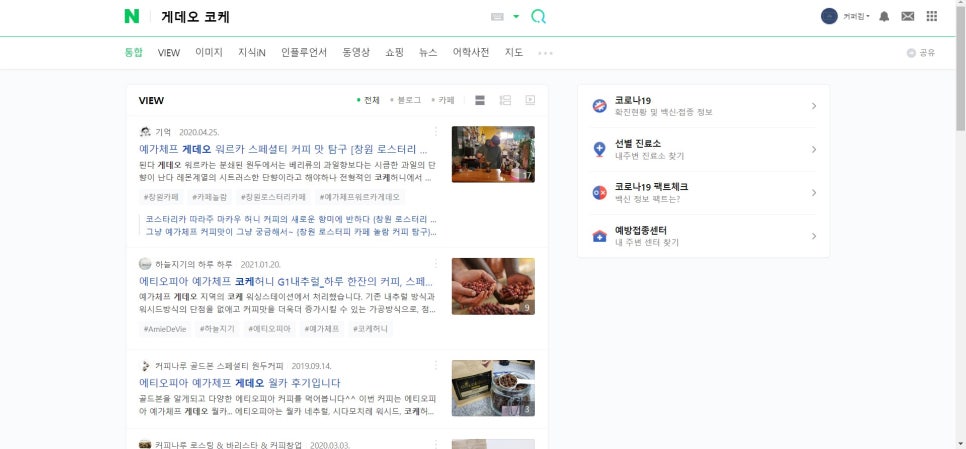Click the 공유 share button
This screenshot has width=966, height=449.
click(x=921, y=53)
